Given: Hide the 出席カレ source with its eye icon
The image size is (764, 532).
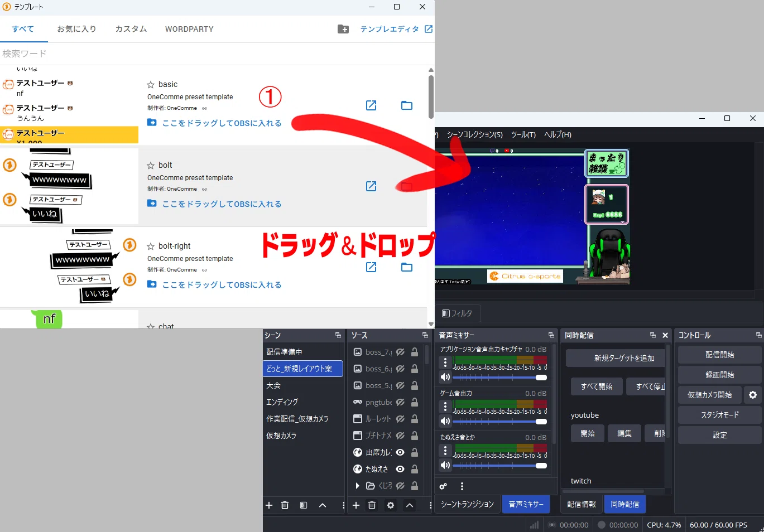Looking at the screenshot, I should pos(400,452).
